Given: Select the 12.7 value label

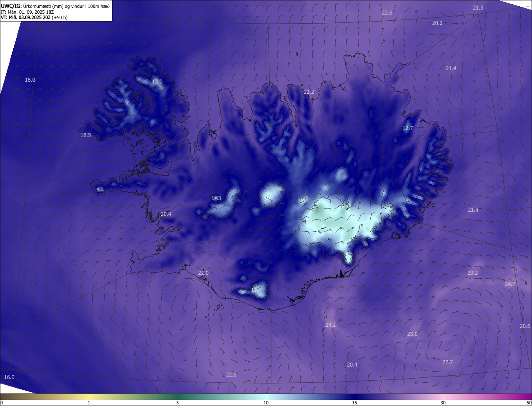Looking at the screenshot, I should click(x=408, y=128).
